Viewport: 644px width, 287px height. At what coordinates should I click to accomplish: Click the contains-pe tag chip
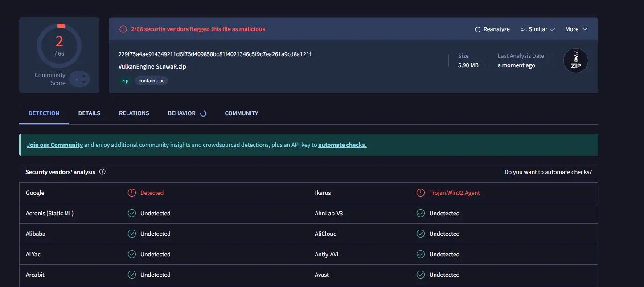click(152, 81)
